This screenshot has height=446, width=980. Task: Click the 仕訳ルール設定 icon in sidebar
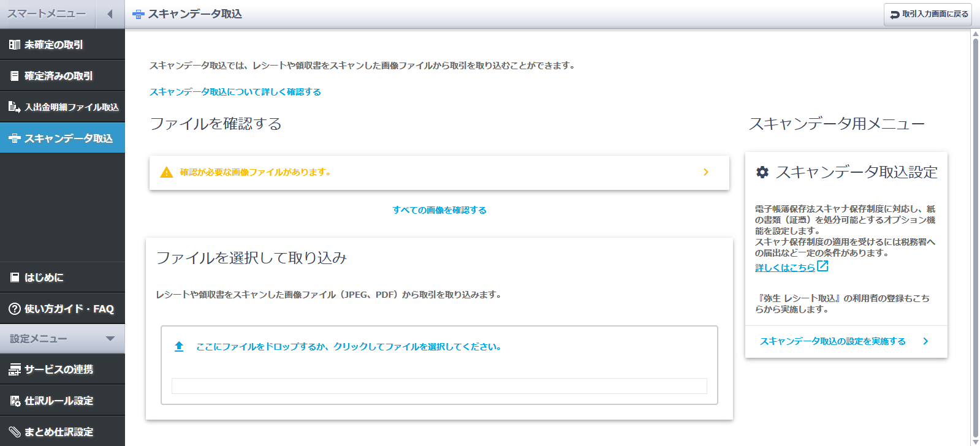pyautogui.click(x=15, y=401)
